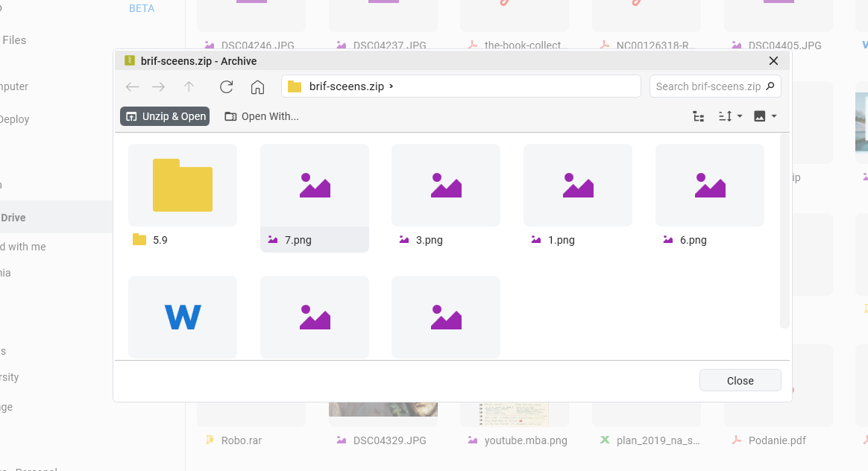Expand the brif-sceens.zip breadcrumb chevron

click(391, 86)
